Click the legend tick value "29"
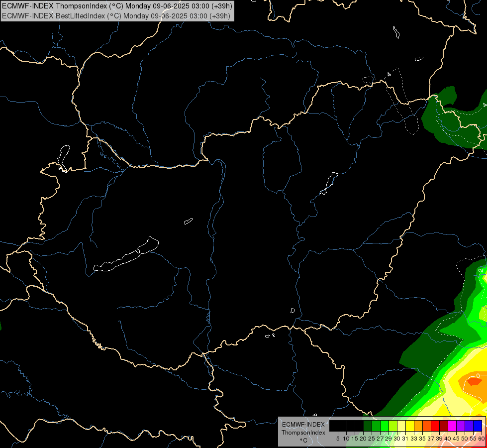487x448 pixels. [x=389, y=439]
